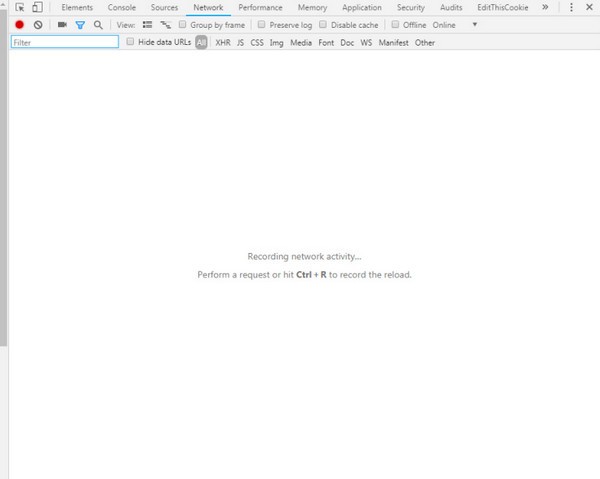Tick the Disable cache checkbox
Image resolution: width=600 pixels, height=479 pixels.
323,24
